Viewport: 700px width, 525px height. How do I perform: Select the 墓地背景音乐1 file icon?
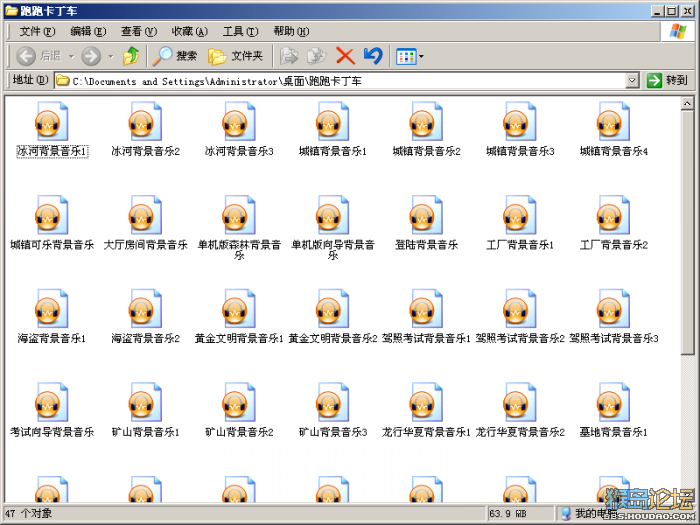tap(614, 402)
